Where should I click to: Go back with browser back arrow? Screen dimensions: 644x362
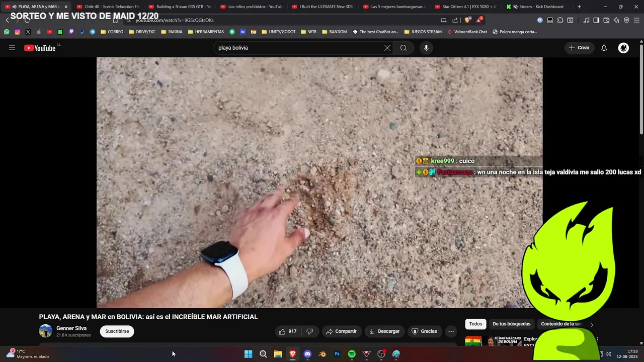(x=7, y=20)
